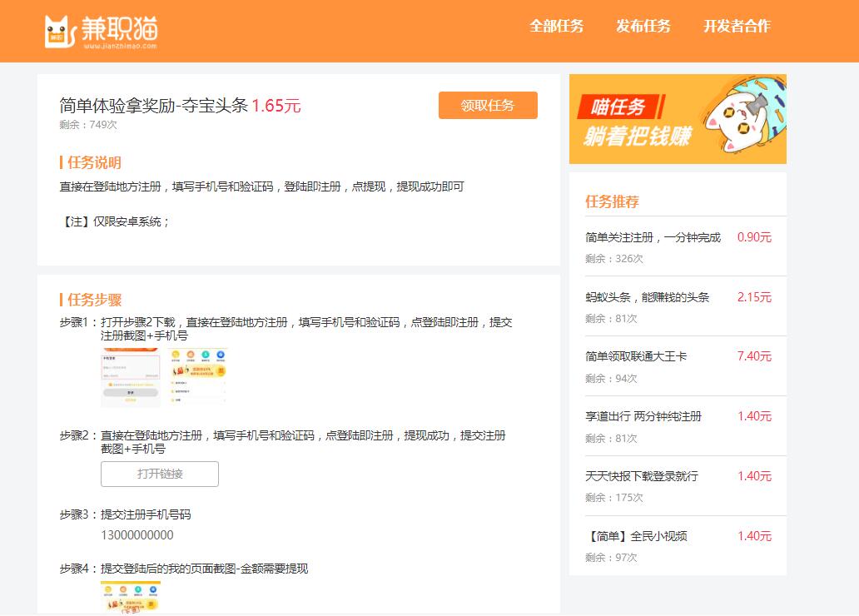Screen dimensions: 859x616
Task: Click the 7.40元 reward price
Action: click(x=754, y=356)
